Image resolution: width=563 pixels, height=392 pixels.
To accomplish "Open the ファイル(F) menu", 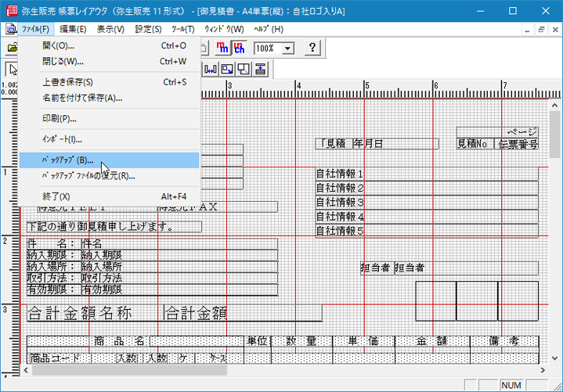I will point(35,29).
